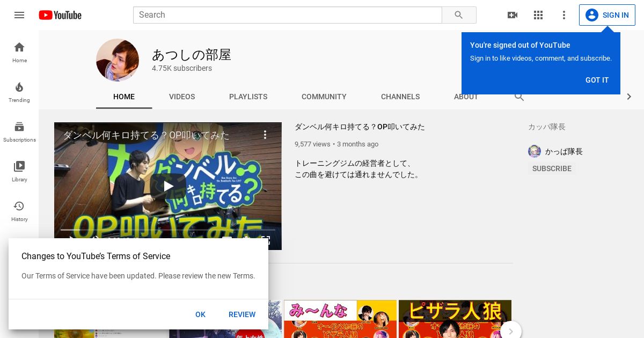The width and height of the screenshot is (644, 338).
Task: Open the create video camera icon
Action: tap(513, 15)
